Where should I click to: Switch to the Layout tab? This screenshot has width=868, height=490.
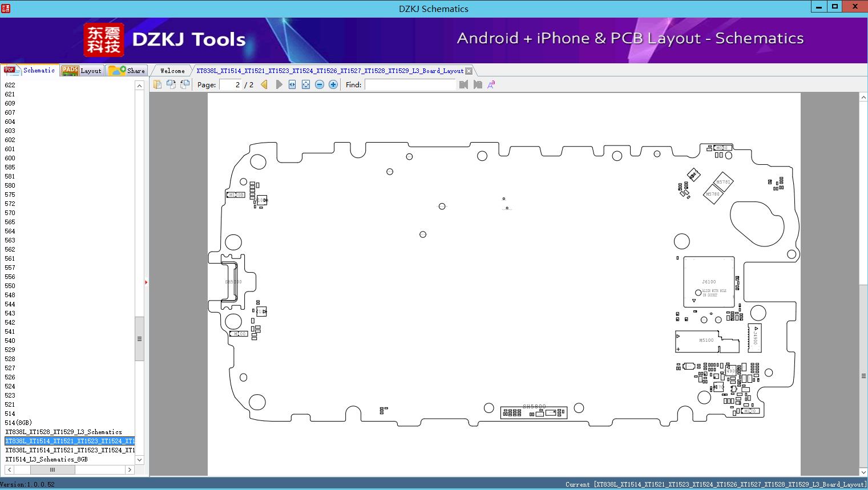point(82,71)
